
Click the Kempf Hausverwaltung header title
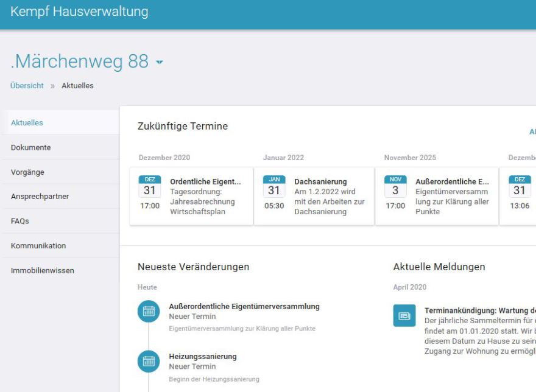[x=79, y=12]
